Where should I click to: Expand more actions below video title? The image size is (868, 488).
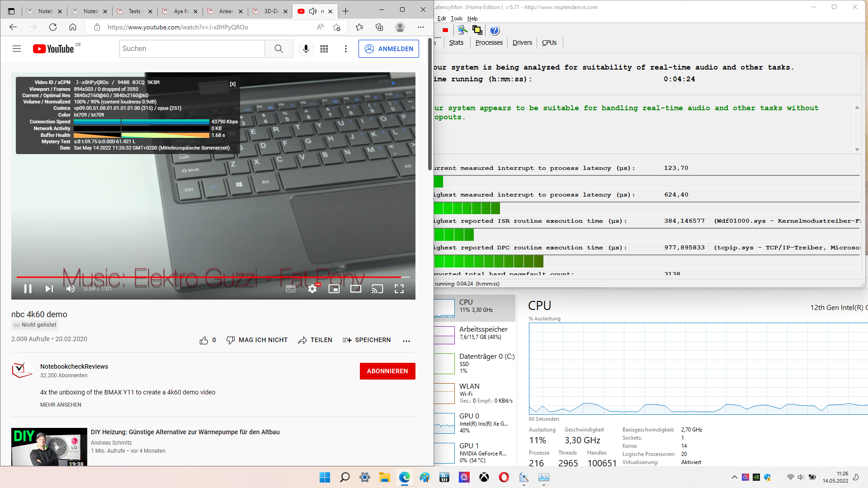tap(406, 341)
